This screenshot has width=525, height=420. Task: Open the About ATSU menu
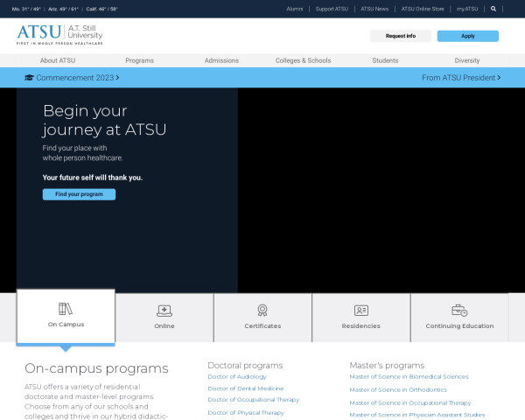[58, 60]
